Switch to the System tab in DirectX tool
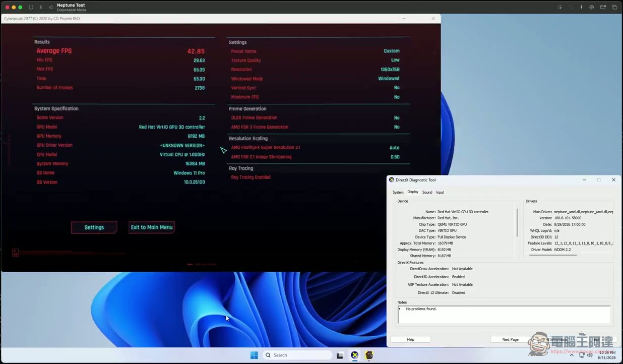This screenshot has width=623, height=364. coord(398,193)
